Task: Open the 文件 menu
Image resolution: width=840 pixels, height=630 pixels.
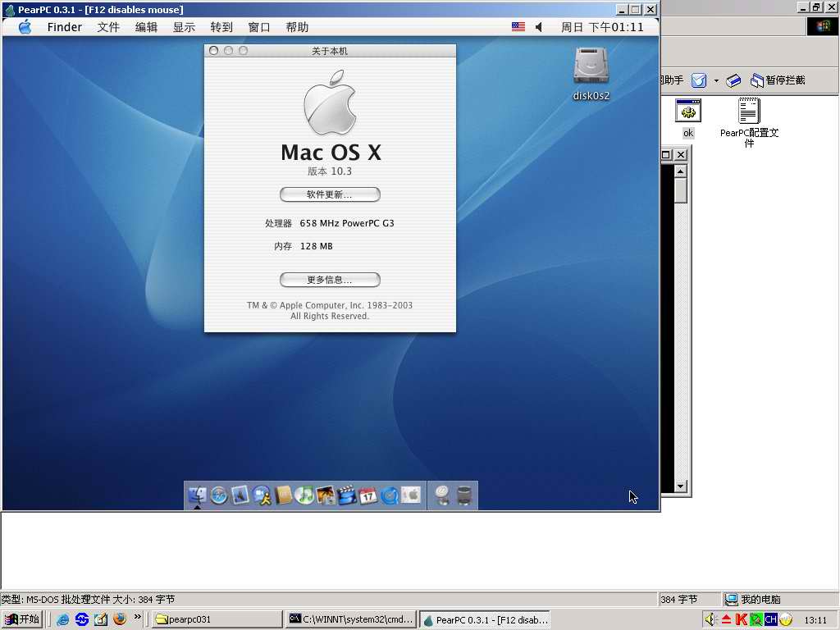Action: click(108, 27)
